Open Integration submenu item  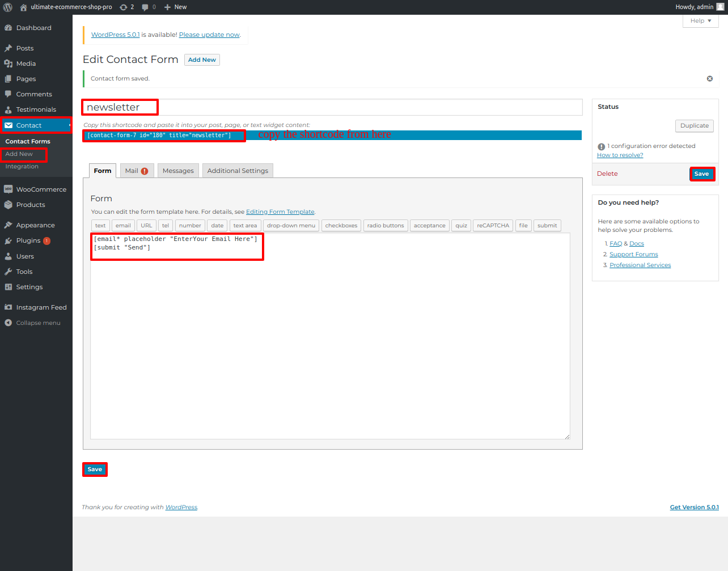point(22,166)
